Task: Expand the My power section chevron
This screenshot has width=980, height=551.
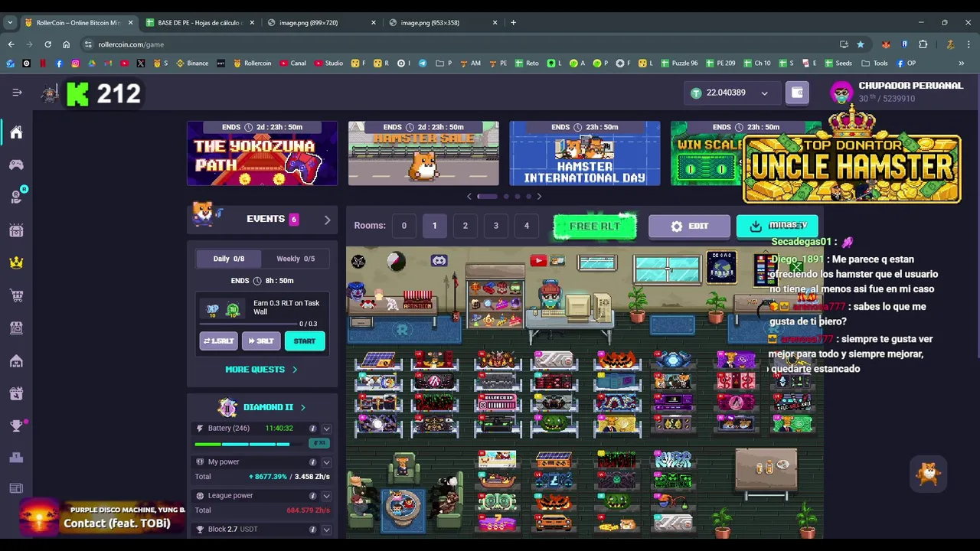Action: 326,462
